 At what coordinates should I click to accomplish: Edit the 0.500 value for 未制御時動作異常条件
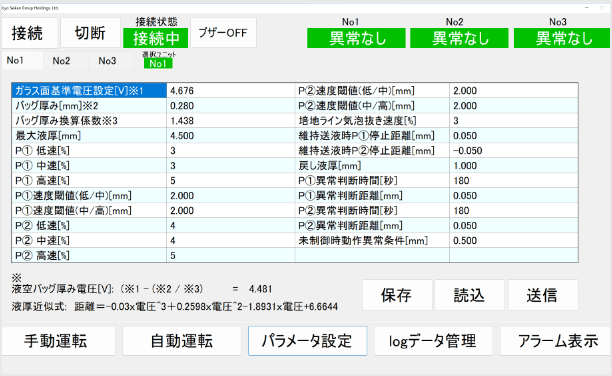[514, 241]
